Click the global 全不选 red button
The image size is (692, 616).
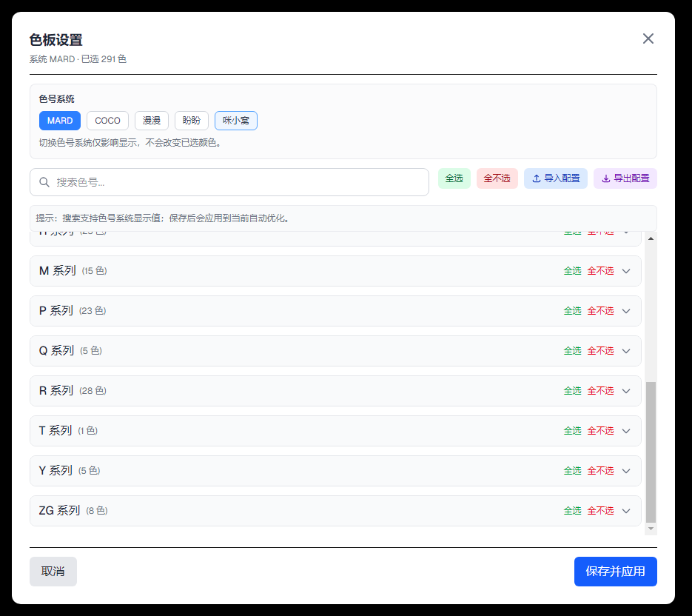coord(497,178)
